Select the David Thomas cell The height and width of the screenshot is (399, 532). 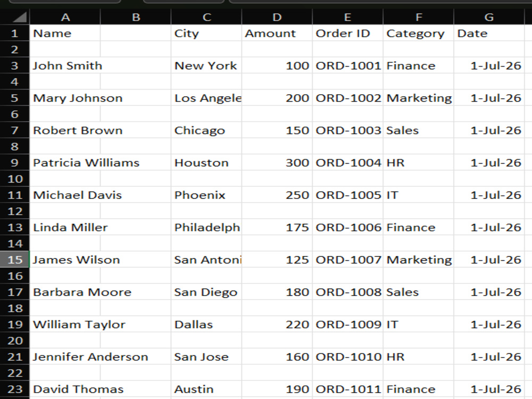[x=65, y=389]
